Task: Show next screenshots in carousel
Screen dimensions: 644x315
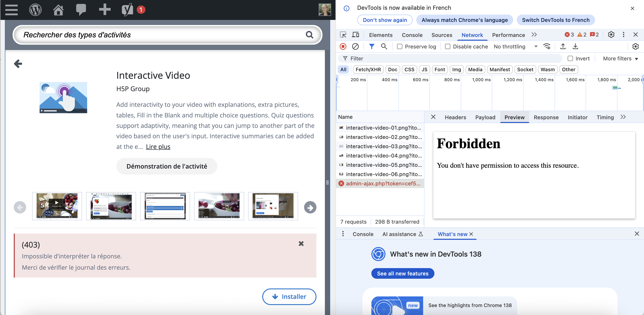Action: pos(310,207)
